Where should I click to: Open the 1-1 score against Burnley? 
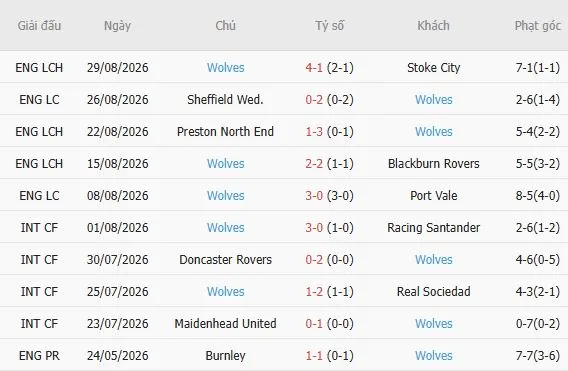pyautogui.click(x=314, y=355)
